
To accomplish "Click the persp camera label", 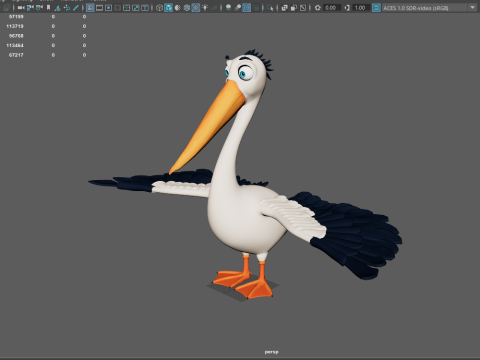I will (271, 352).
